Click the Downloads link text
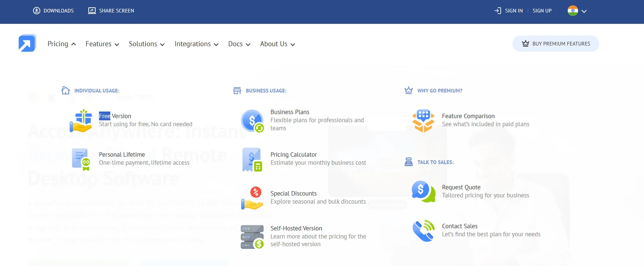 click(x=59, y=11)
